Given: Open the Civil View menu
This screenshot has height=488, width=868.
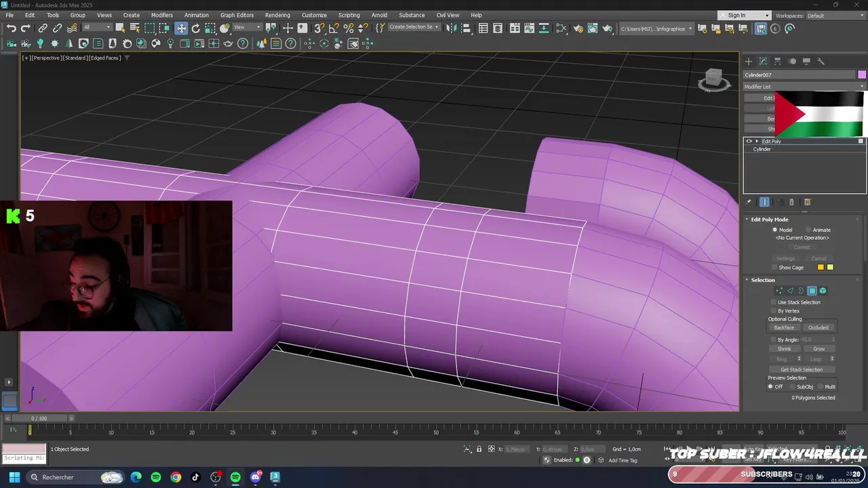Looking at the screenshot, I should click(448, 15).
